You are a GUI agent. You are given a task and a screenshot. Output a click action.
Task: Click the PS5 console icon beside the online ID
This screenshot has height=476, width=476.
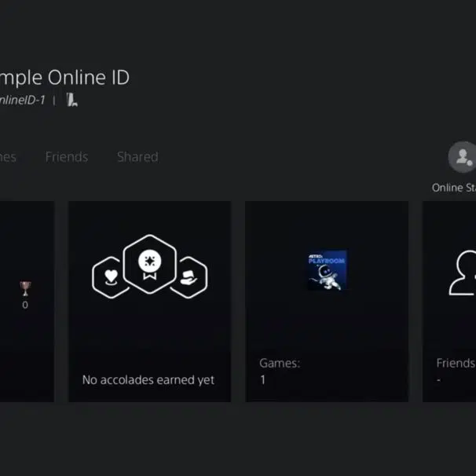point(71,100)
